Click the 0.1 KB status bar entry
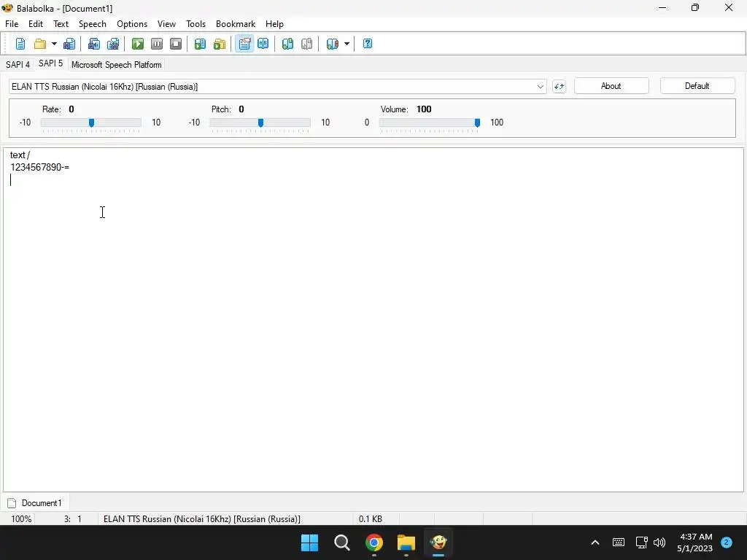 click(x=370, y=519)
